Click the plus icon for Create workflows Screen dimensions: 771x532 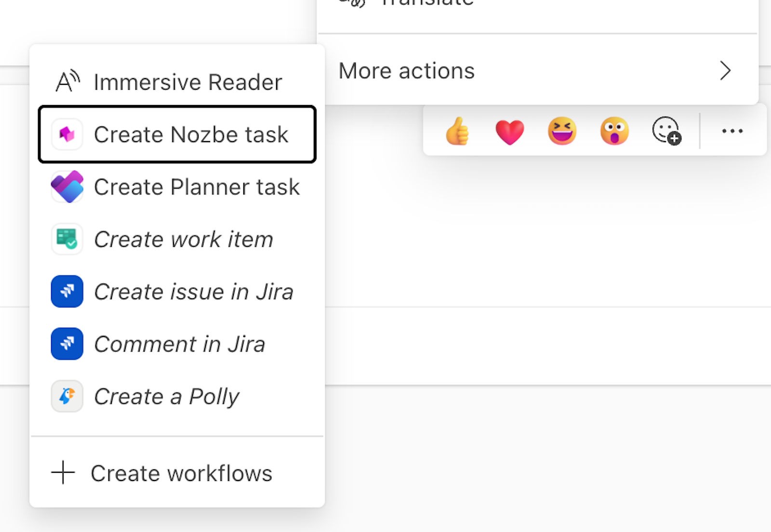coord(62,473)
